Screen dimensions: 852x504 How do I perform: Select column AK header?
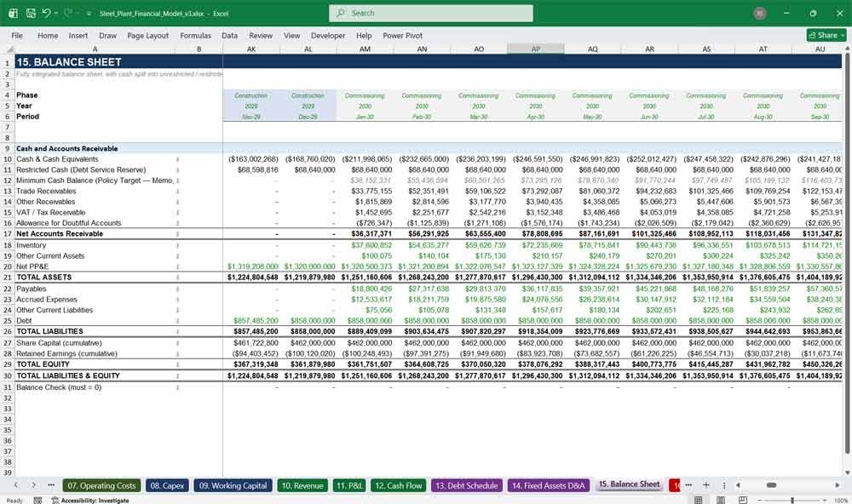pos(251,49)
